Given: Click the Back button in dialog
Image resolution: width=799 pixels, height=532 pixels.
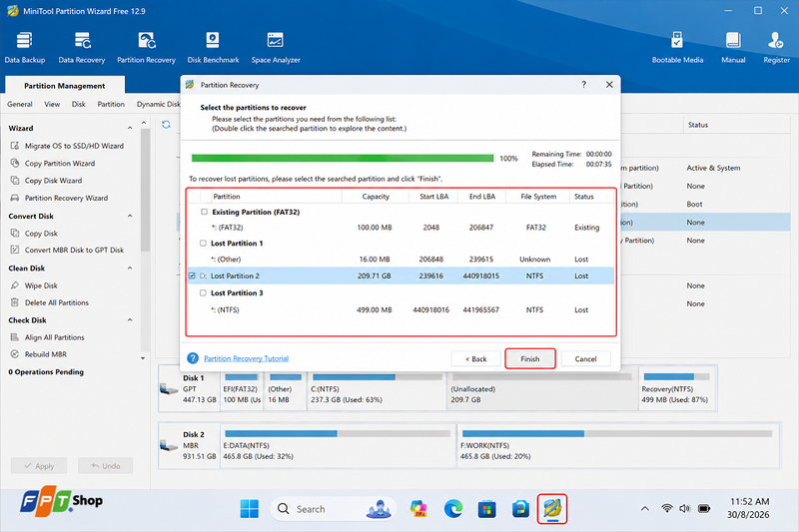Looking at the screenshot, I should pos(476,359).
